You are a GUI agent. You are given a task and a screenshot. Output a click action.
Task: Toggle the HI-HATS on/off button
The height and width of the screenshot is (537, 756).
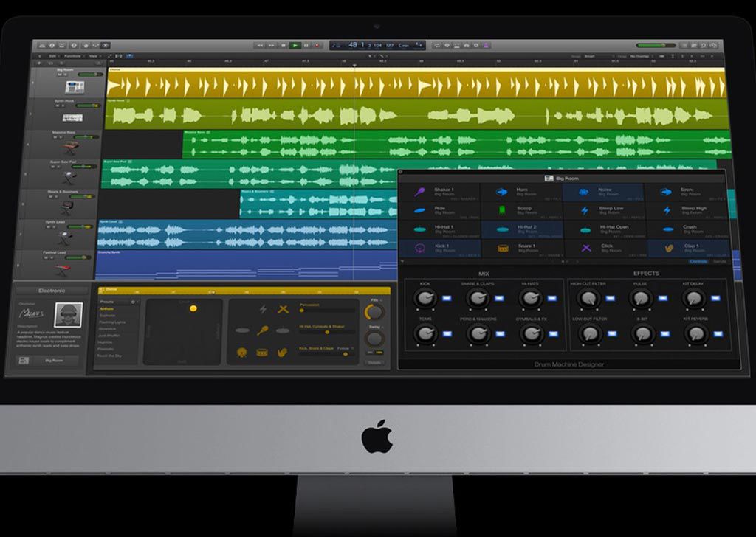[x=552, y=298]
